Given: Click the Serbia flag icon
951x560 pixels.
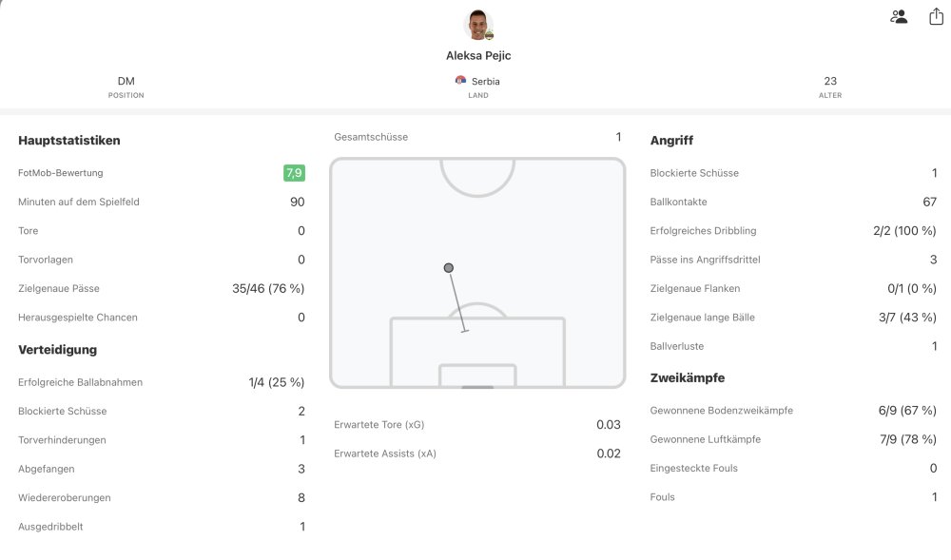Looking at the screenshot, I should tap(461, 81).
